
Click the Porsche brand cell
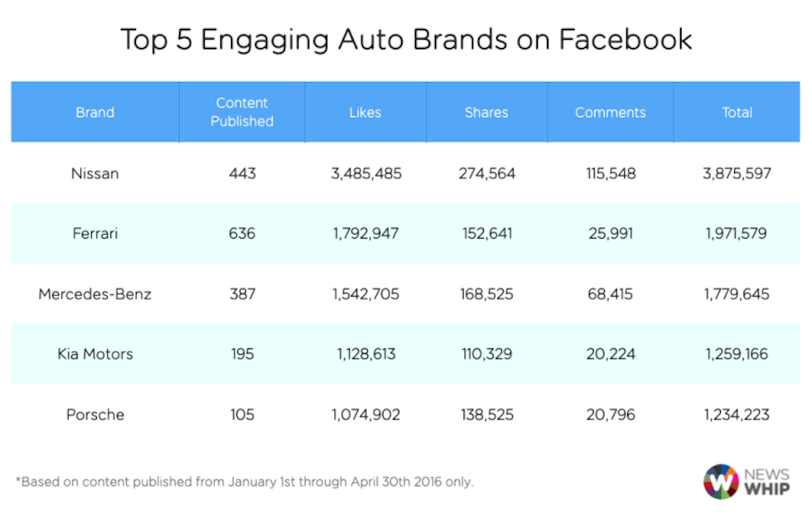95,414
